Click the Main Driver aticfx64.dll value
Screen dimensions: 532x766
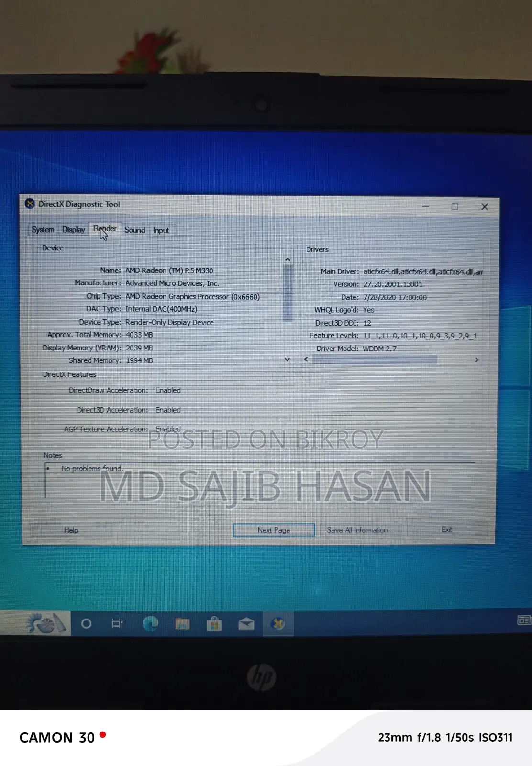423,272
